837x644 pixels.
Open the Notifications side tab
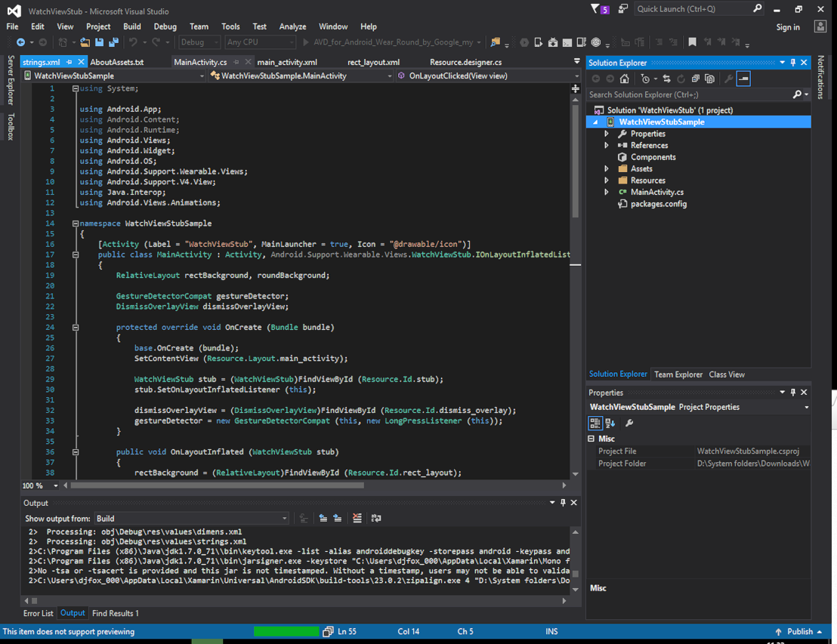tap(821, 77)
